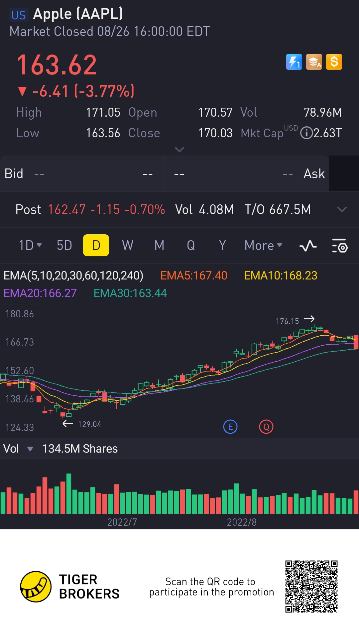
Task: Tap the EMA20:166.27 value
Action: tap(40, 293)
